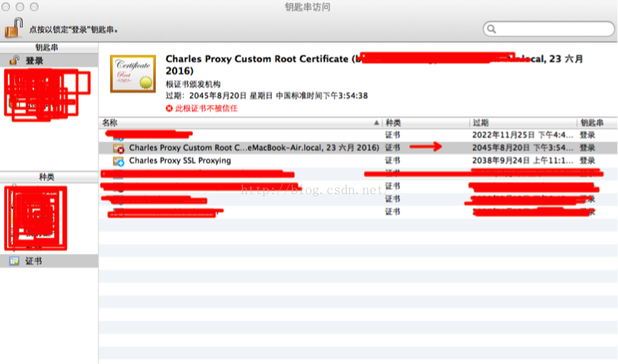Screen dimensions: 618x364
Task: Click the 过期: 2045年8月20日 detail line
Action: (x=266, y=96)
